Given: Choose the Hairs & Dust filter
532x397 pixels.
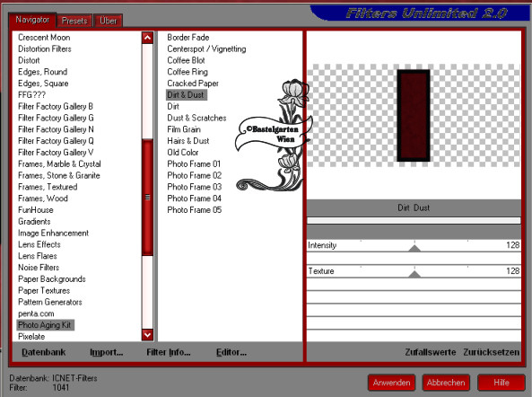Looking at the screenshot, I should coord(188,141).
